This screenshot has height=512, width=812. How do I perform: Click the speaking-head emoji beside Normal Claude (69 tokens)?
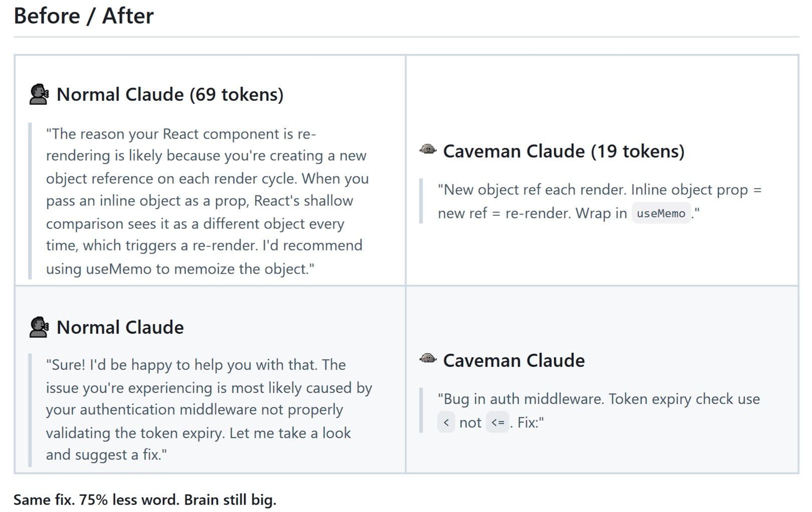(x=39, y=94)
